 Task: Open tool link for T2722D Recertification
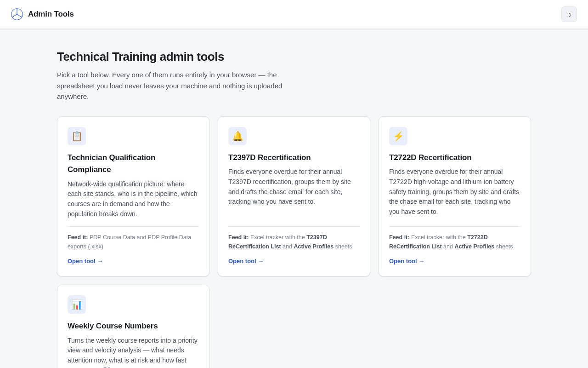407,261
